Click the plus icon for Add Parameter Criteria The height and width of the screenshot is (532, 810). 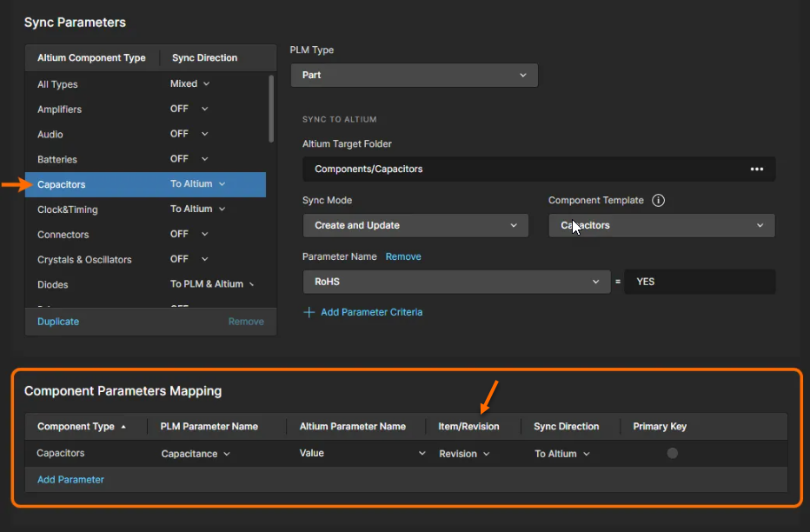pyautogui.click(x=309, y=312)
